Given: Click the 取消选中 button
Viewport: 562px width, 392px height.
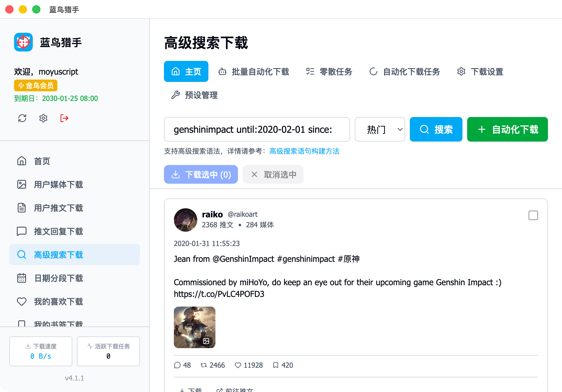Looking at the screenshot, I should click(x=273, y=175).
